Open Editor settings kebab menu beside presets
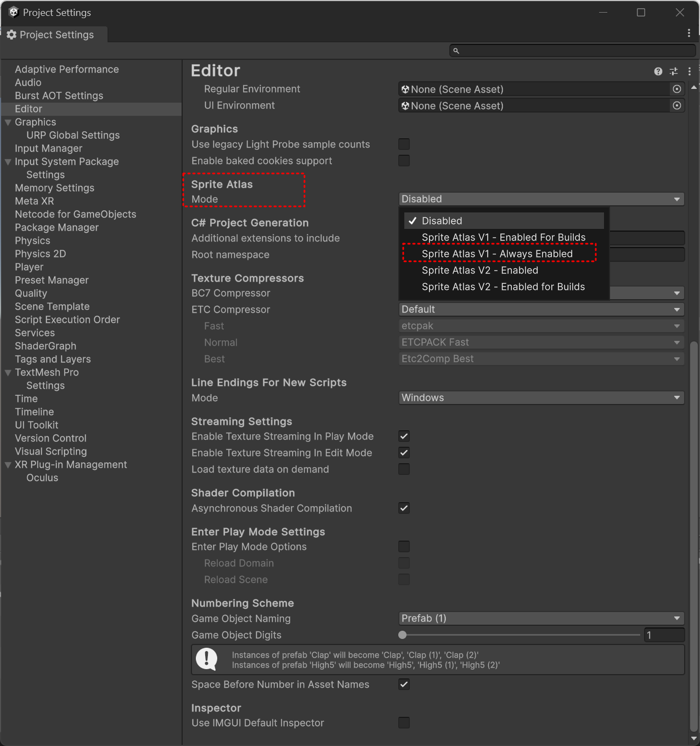 690,71
